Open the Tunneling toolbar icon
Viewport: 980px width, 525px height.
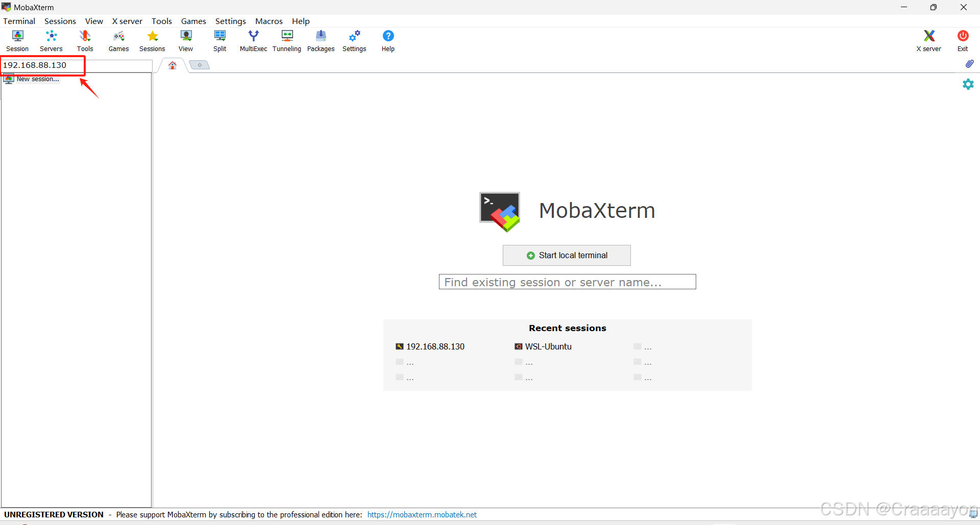pos(287,41)
